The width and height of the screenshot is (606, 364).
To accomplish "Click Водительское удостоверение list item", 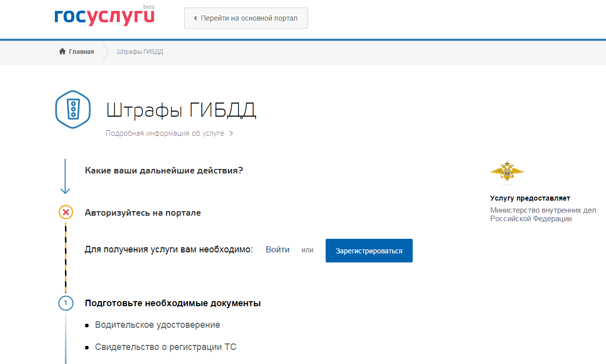I will [x=158, y=325].
